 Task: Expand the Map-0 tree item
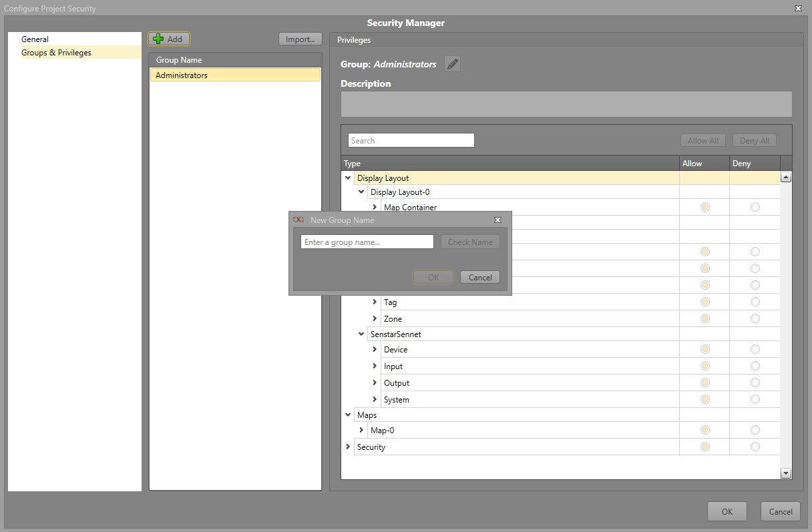pyautogui.click(x=361, y=430)
